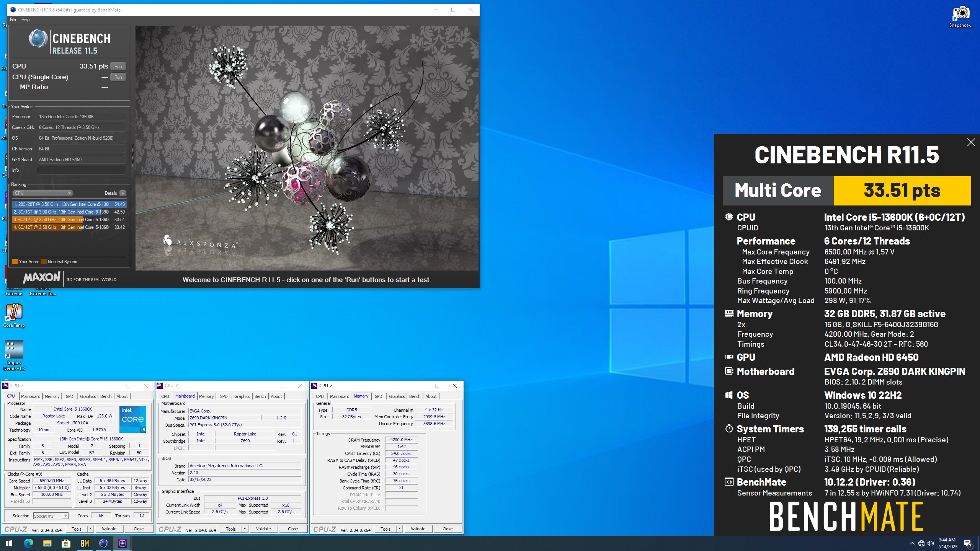Click Close button in Memory CPU-Z window
Screen dimensions: 980x551
pos(448,529)
